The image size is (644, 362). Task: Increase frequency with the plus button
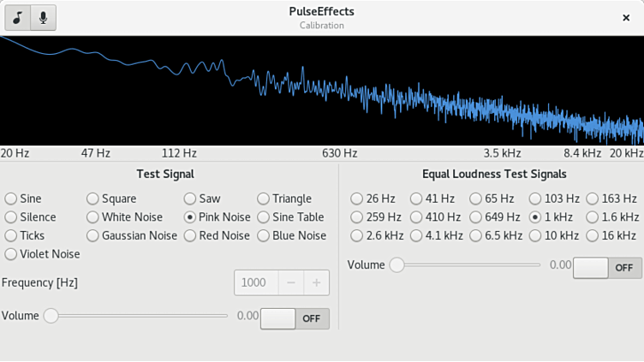[316, 282]
